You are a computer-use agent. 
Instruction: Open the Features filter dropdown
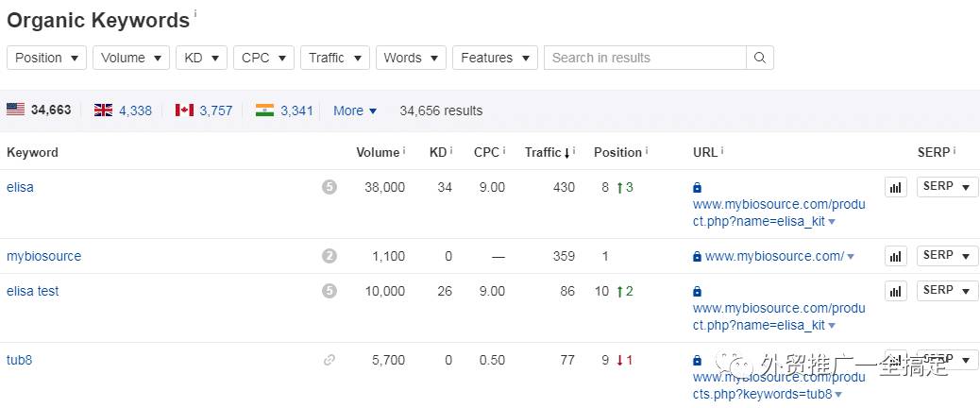click(495, 58)
